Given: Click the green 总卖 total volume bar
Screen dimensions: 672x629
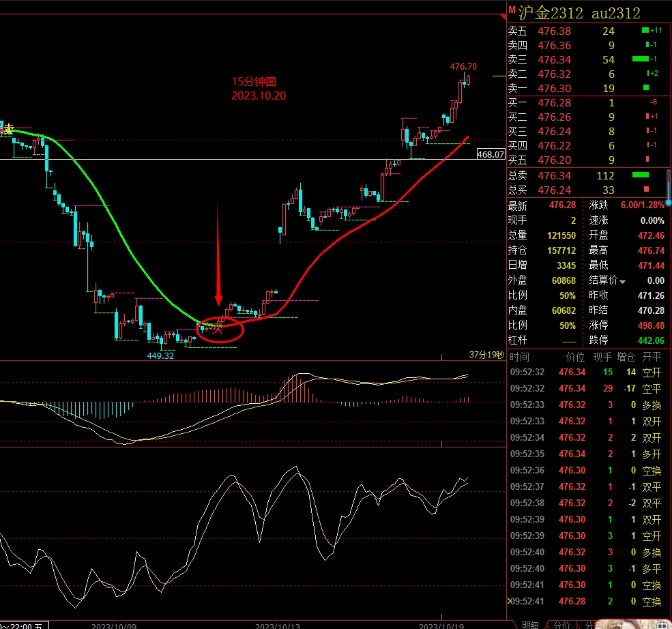Looking at the screenshot, I should coord(641,176).
